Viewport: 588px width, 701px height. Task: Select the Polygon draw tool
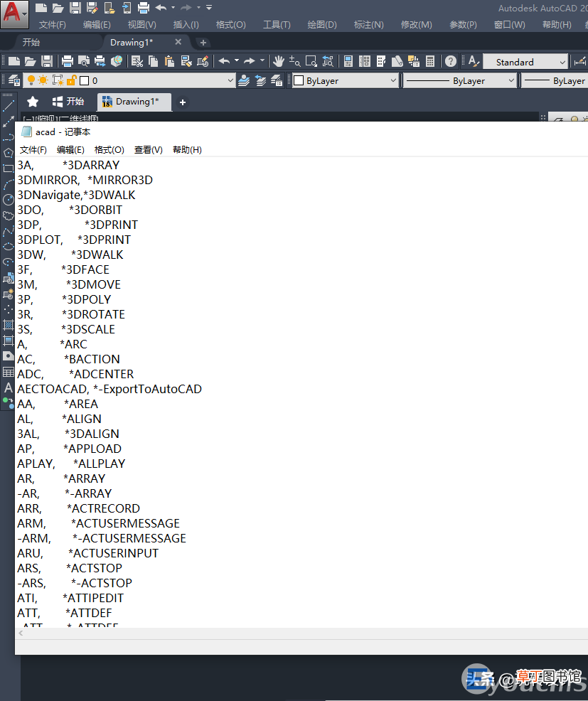[8, 153]
